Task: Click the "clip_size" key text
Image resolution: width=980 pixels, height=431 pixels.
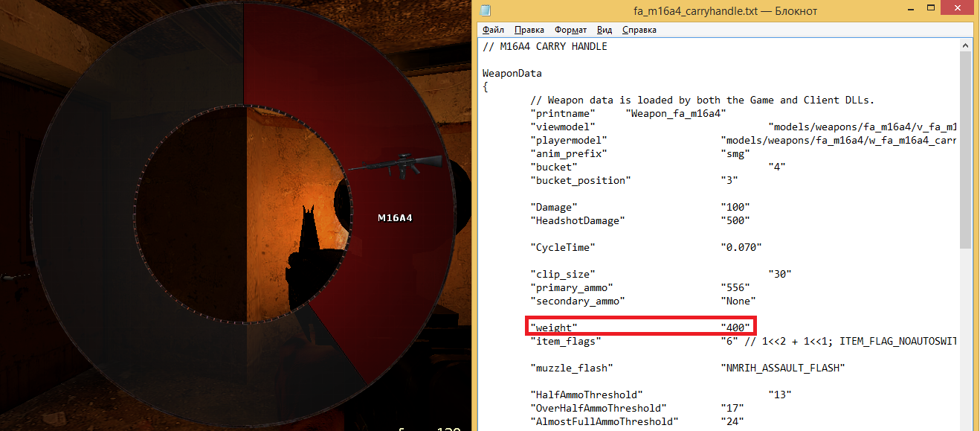Action: click(563, 274)
